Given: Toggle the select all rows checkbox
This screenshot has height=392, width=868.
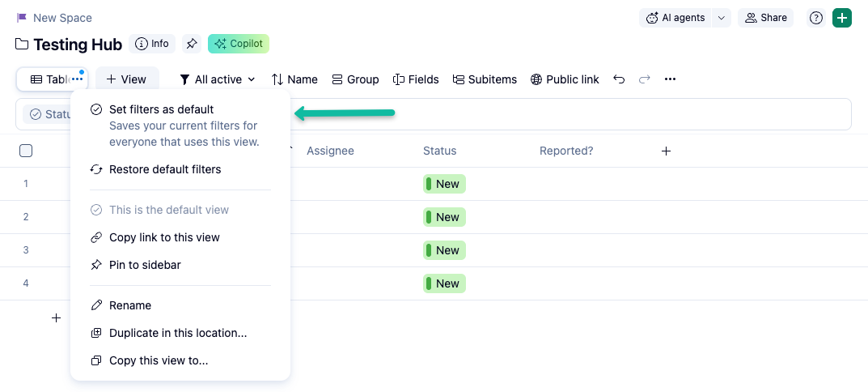Looking at the screenshot, I should point(26,151).
